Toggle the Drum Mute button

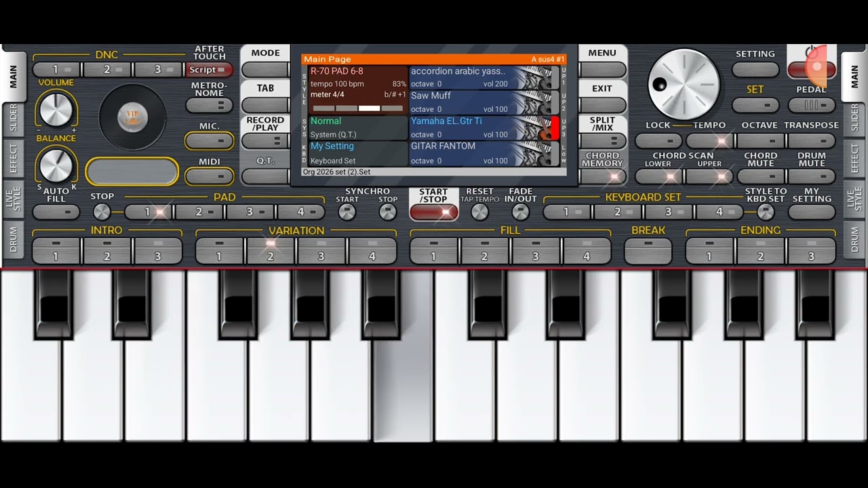tap(812, 176)
